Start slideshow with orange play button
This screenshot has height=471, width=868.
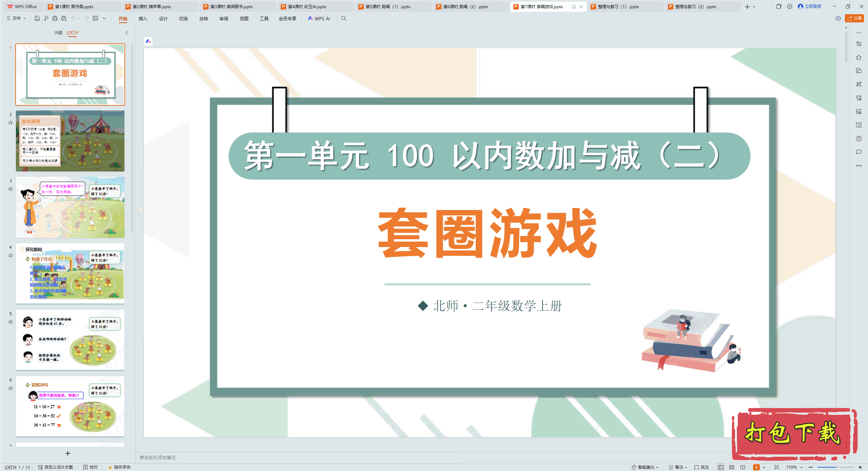pyautogui.click(x=756, y=467)
